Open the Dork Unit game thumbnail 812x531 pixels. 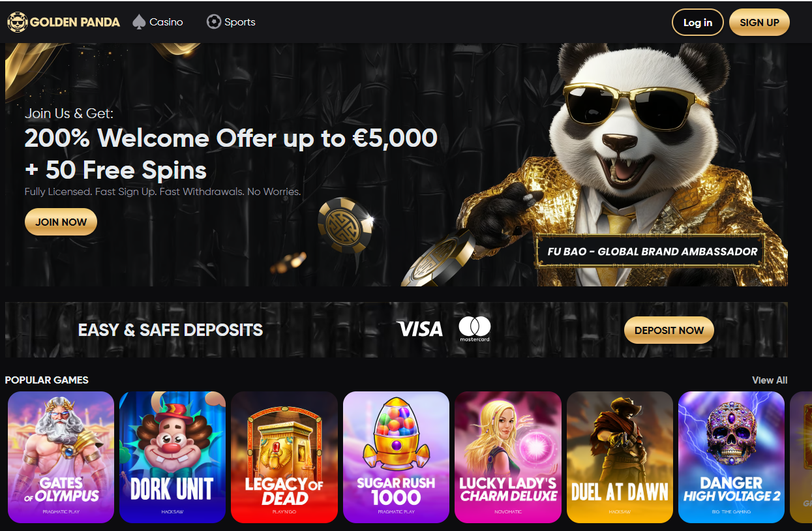pos(172,457)
